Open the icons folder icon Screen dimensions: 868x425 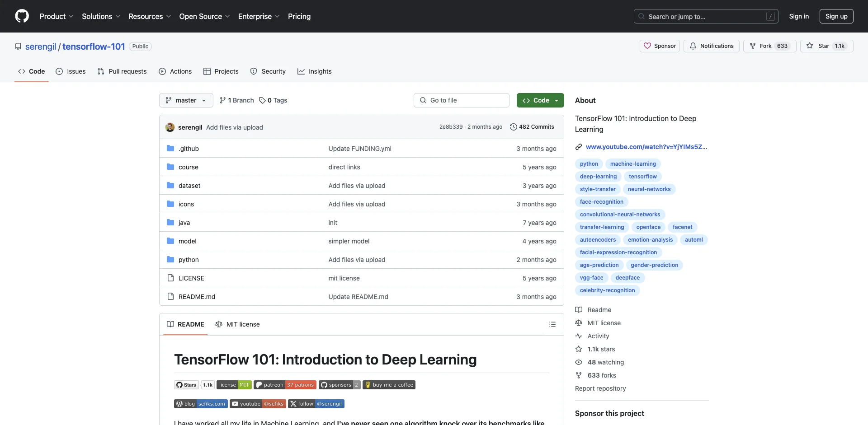coord(170,204)
